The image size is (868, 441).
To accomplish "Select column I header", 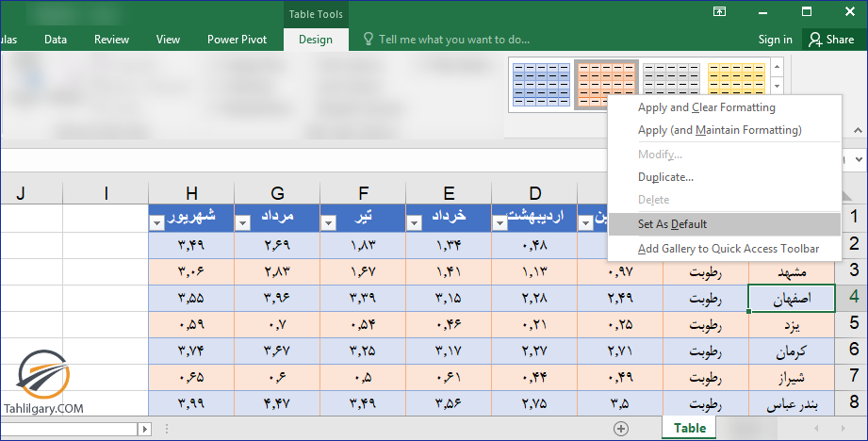I will click(106, 193).
